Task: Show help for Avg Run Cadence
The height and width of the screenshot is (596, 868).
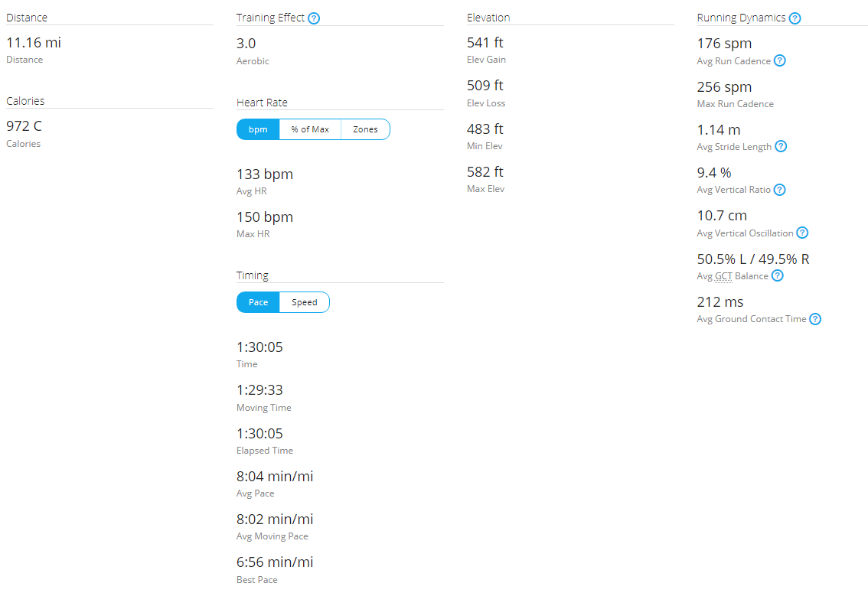Action: [x=779, y=61]
